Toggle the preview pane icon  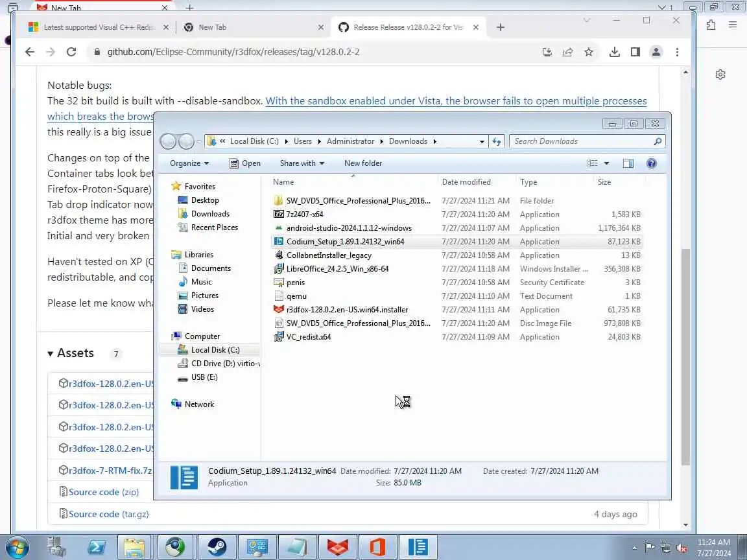628,163
